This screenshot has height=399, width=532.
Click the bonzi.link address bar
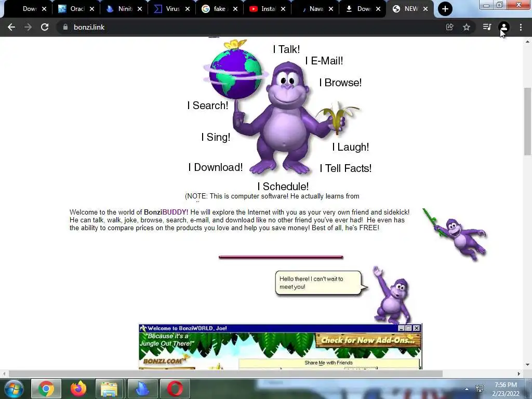251,27
